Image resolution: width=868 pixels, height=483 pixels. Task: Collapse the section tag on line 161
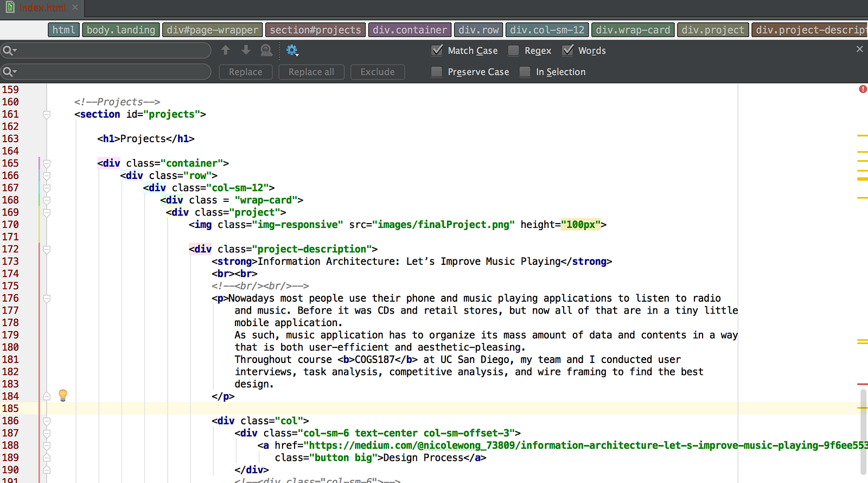[47, 115]
